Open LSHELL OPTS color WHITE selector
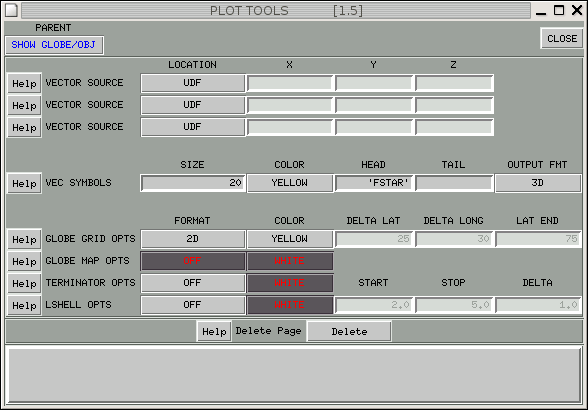This screenshot has width=588, height=410. point(290,305)
